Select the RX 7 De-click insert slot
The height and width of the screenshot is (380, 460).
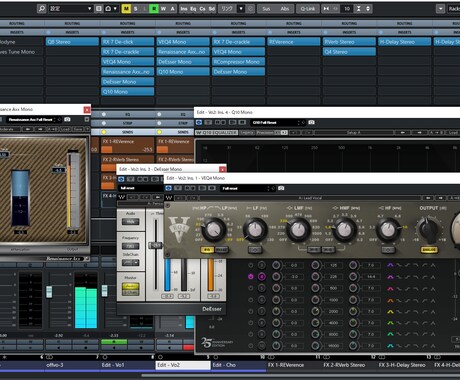click(128, 42)
